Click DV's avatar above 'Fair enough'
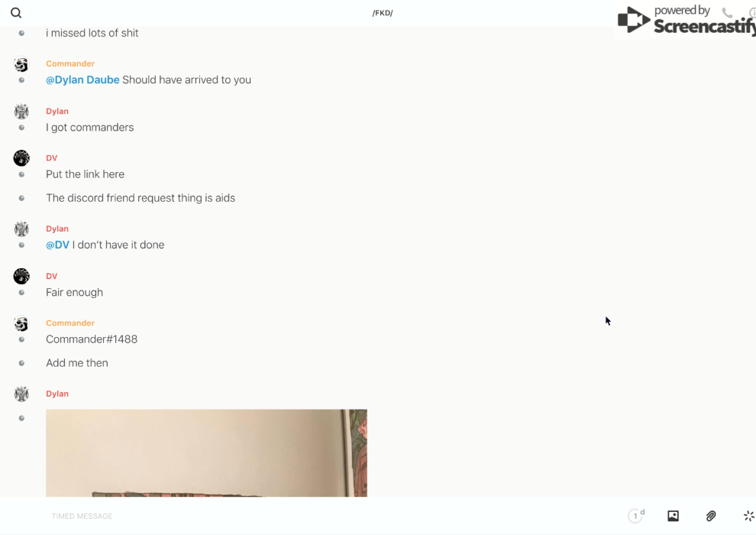The width and height of the screenshot is (756, 535). point(21,276)
